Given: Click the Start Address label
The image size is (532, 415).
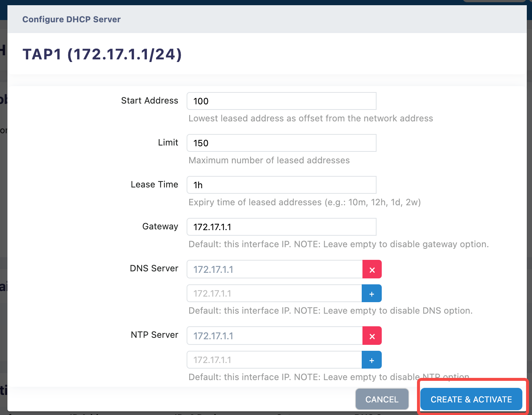Looking at the screenshot, I should (x=150, y=101).
